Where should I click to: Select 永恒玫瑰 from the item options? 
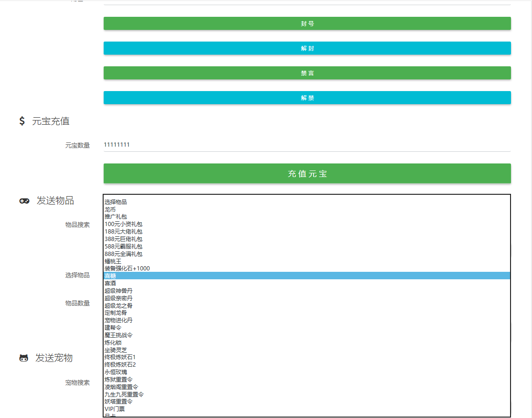point(116,372)
